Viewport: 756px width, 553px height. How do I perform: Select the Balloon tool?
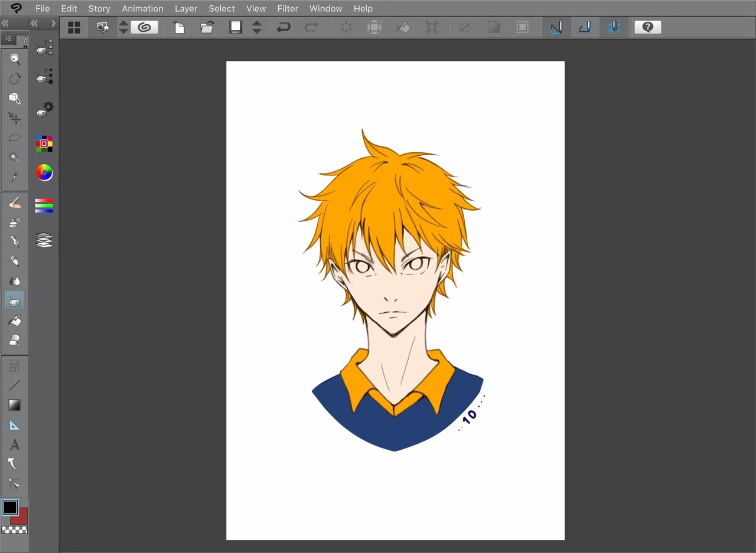coord(15,464)
